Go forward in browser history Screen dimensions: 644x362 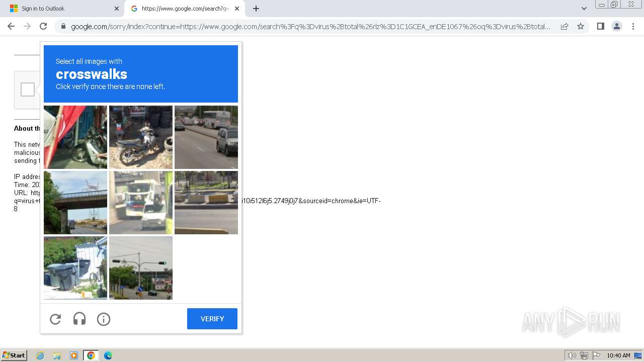coord(27,26)
